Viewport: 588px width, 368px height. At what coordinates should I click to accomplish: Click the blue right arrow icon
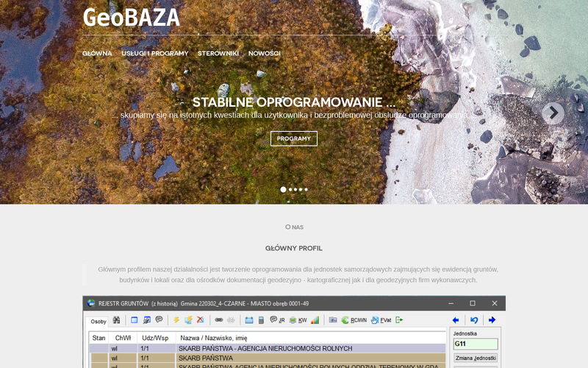[x=492, y=320]
